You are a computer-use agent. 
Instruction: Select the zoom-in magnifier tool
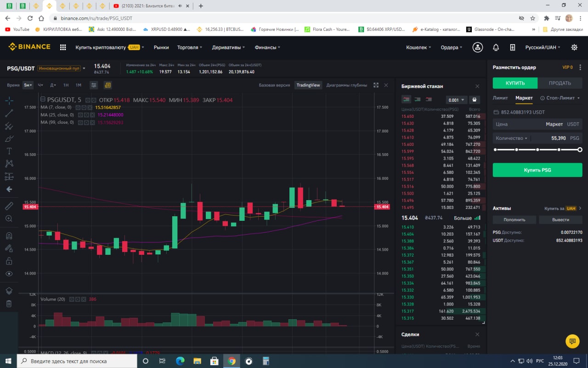(9, 218)
